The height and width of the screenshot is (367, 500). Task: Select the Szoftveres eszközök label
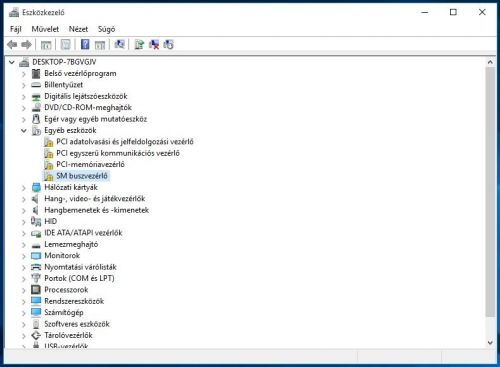(x=77, y=324)
